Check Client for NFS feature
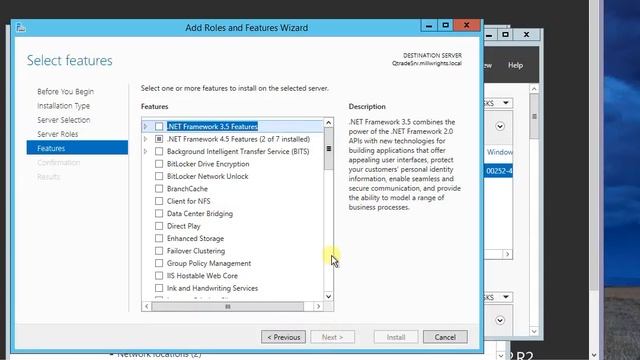This screenshot has width=640, height=360. pos(159,201)
